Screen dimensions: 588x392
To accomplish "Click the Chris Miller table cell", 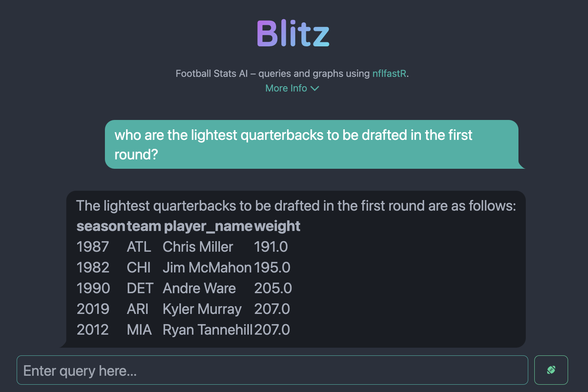I will pos(198,247).
